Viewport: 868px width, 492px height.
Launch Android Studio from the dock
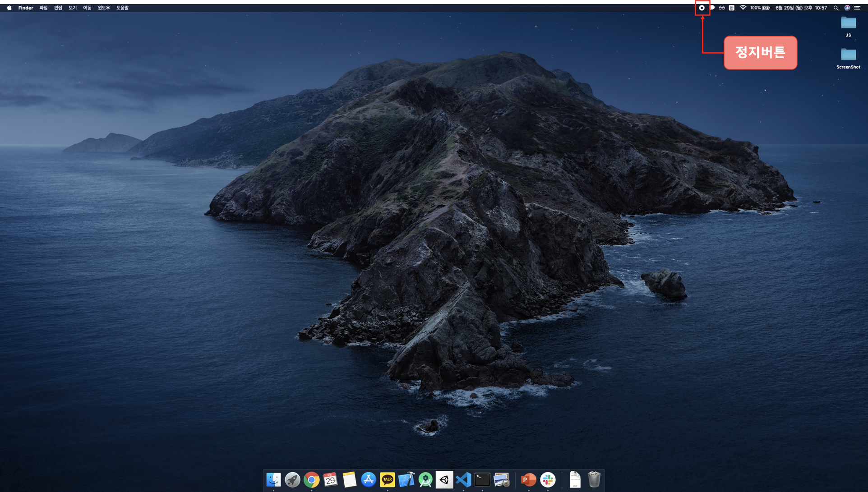[425, 480]
